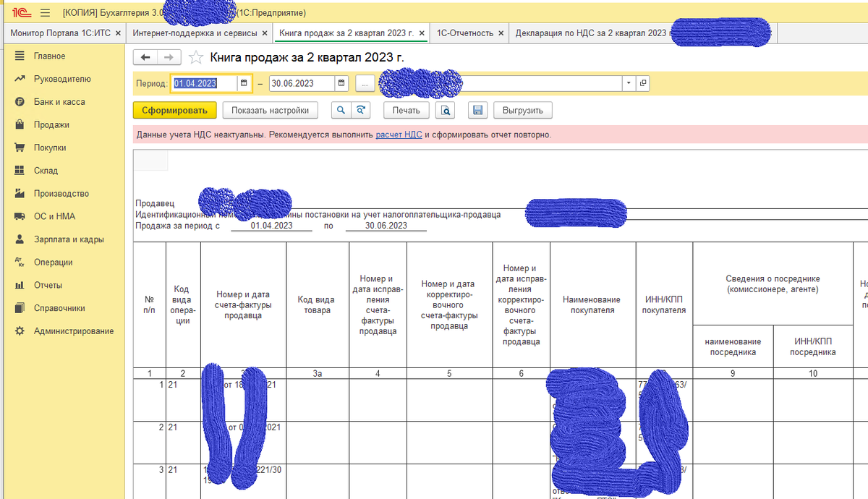Click the Сформировать button

(174, 111)
